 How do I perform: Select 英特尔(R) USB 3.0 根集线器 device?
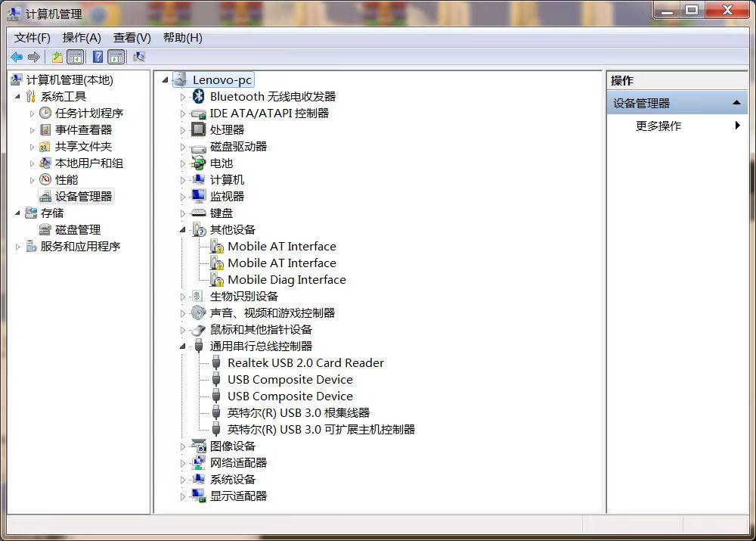click(298, 412)
